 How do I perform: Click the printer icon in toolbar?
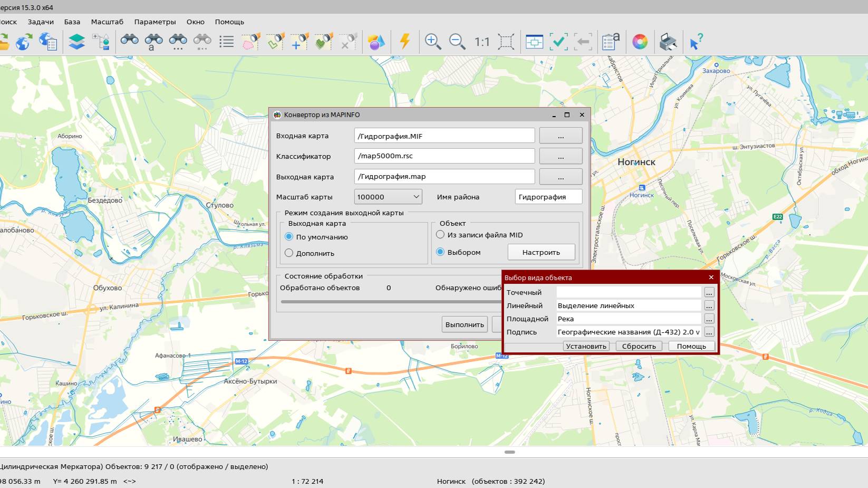[x=668, y=42]
